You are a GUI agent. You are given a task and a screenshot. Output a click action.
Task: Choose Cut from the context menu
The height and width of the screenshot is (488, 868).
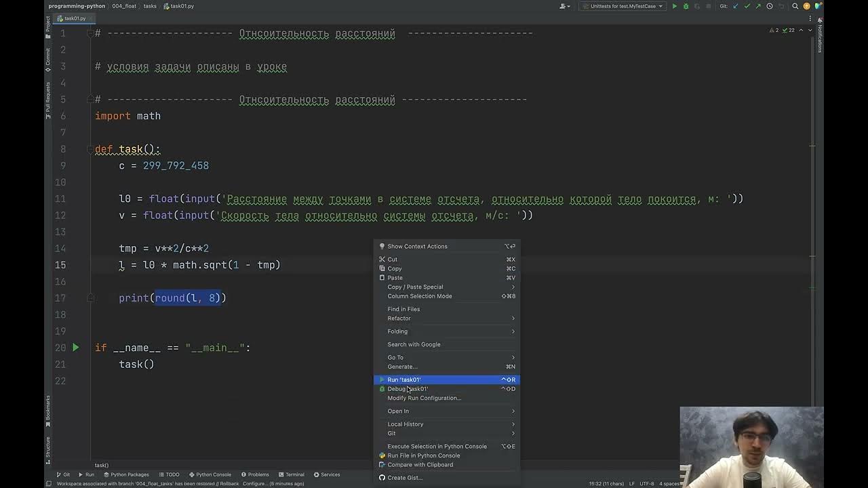447,259
